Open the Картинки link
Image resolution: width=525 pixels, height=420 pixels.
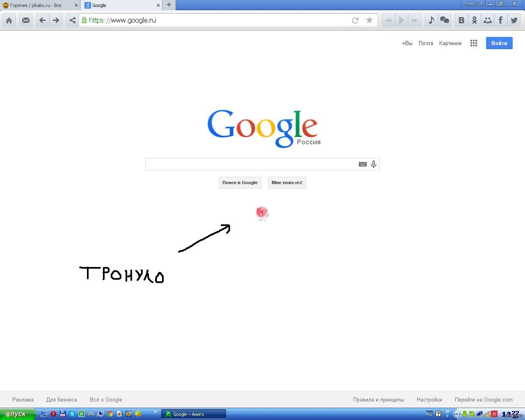coord(450,43)
